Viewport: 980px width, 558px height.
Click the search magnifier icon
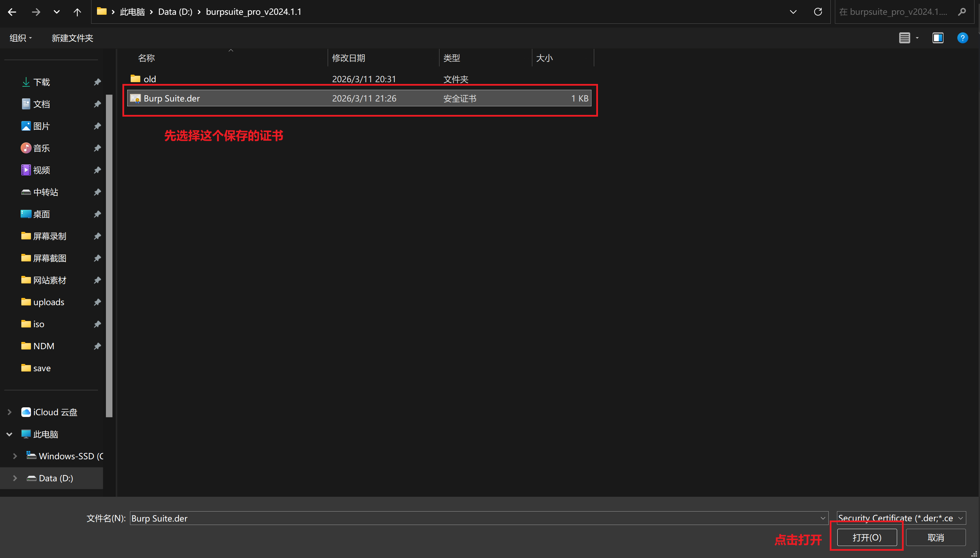962,12
